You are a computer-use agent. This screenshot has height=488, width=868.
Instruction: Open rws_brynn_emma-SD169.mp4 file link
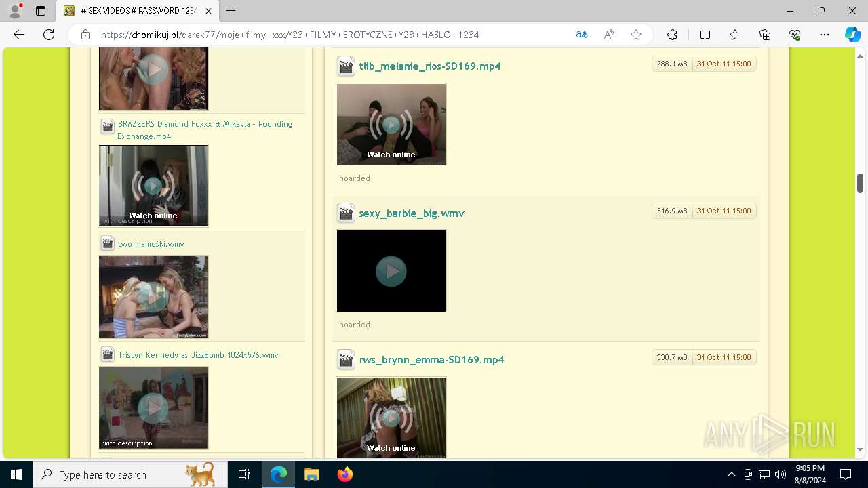(x=431, y=360)
